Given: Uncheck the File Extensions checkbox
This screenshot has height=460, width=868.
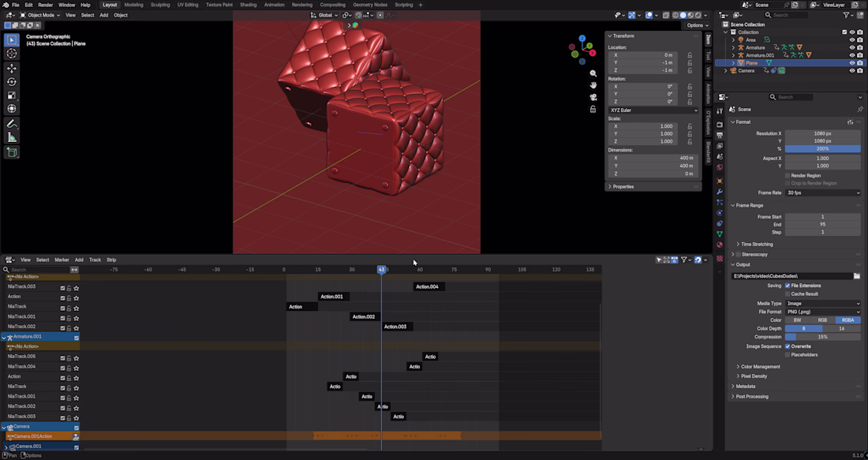Looking at the screenshot, I should pyautogui.click(x=788, y=286).
